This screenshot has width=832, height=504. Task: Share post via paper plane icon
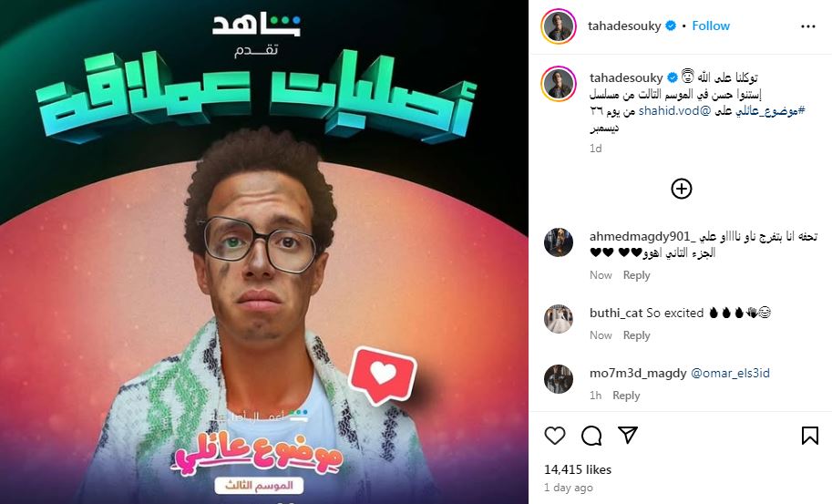pyautogui.click(x=628, y=435)
